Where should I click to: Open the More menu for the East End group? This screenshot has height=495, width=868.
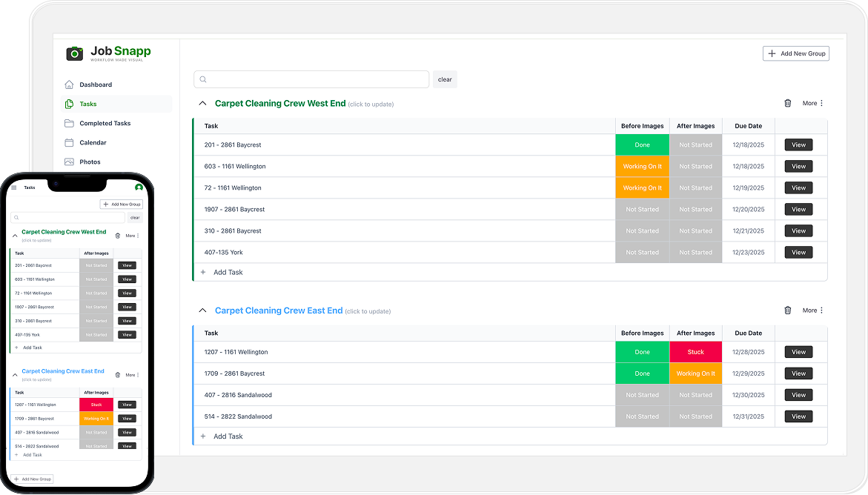tap(813, 310)
